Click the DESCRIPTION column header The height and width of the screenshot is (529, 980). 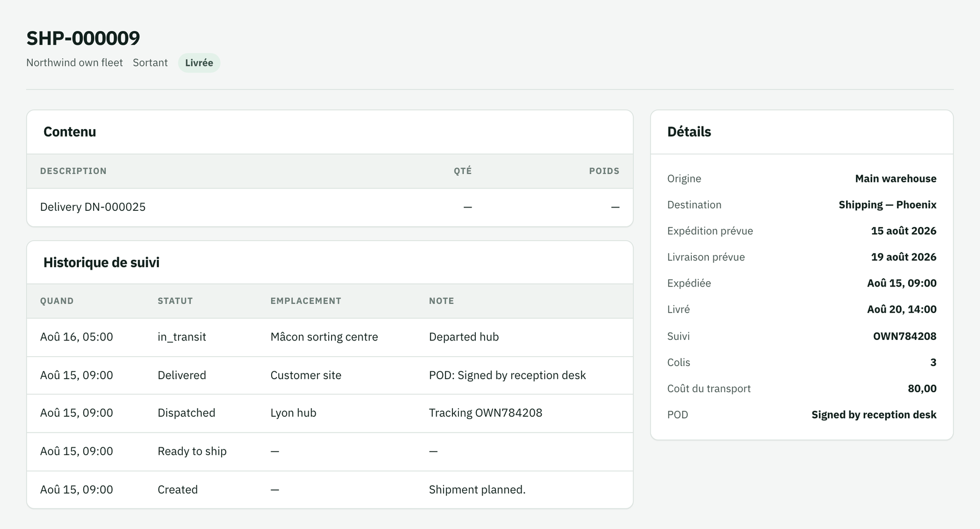click(x=73, y=171)
